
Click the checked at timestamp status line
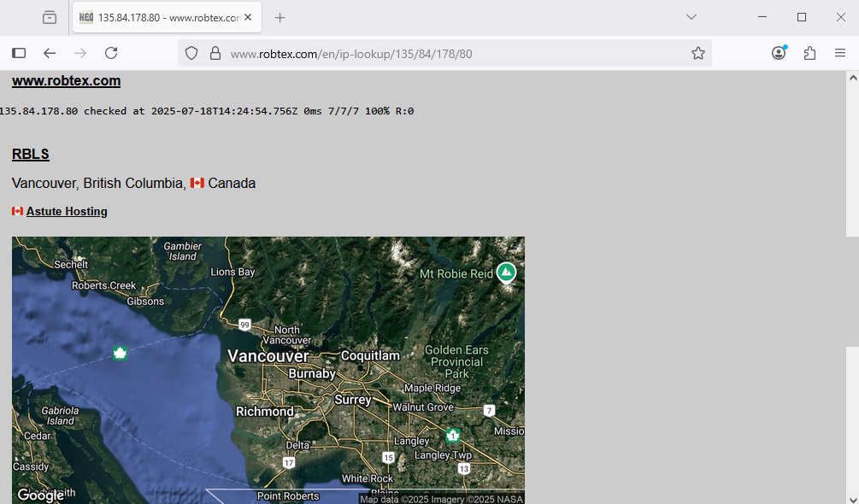point(207,111)
